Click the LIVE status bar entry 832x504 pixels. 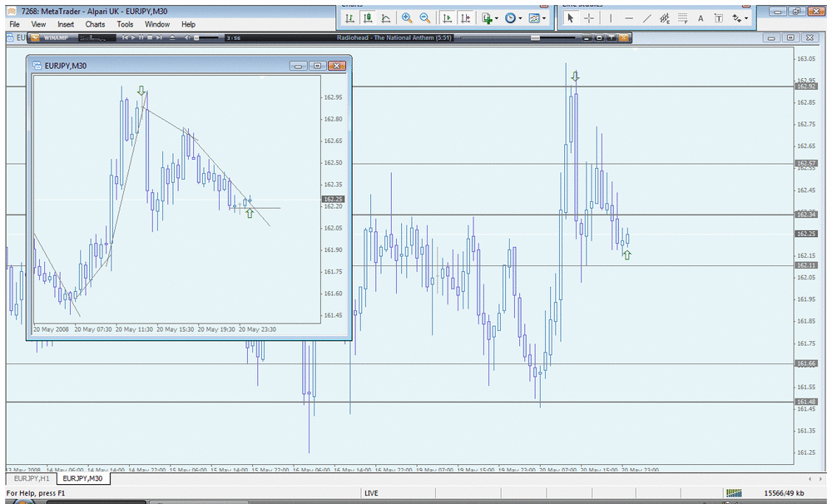pos(371,493)
